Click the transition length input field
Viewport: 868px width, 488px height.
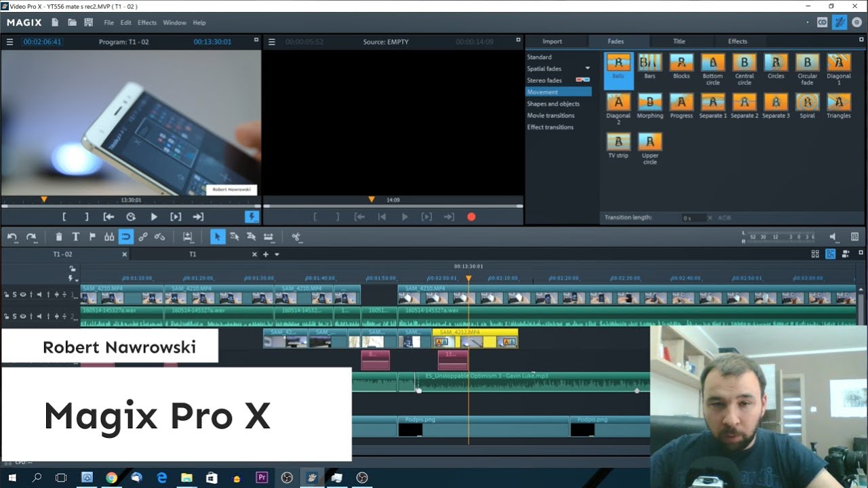coord(694,218)
